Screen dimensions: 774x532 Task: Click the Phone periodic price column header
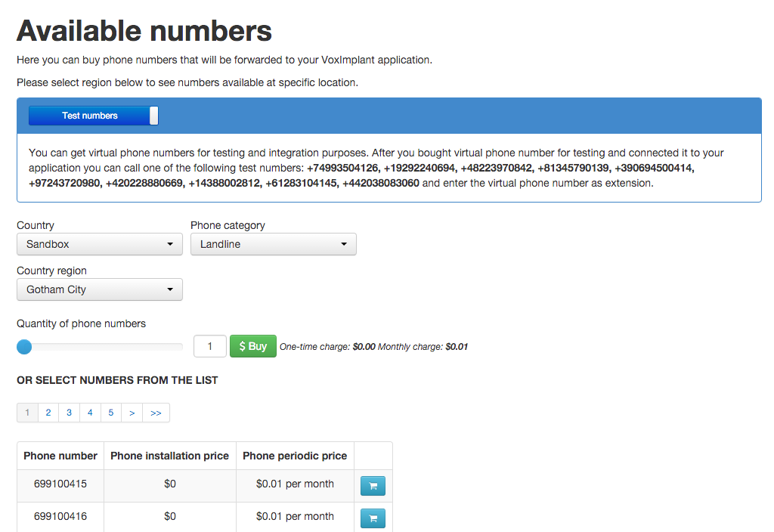(295, 456)
